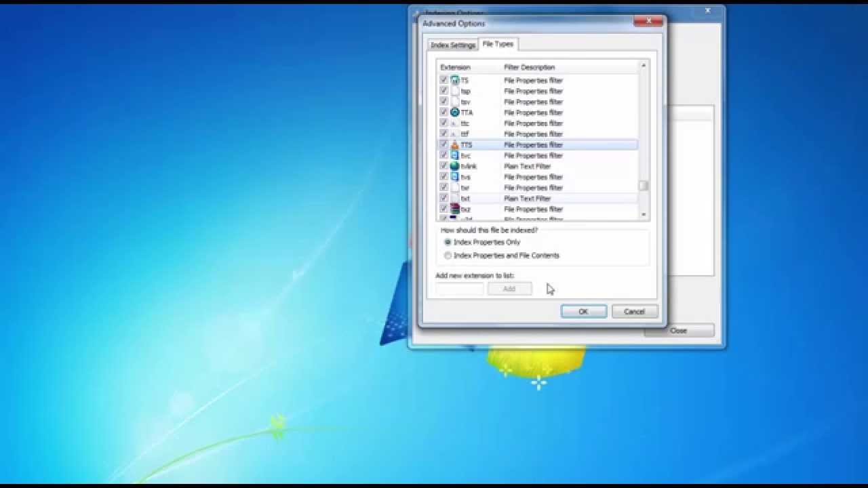868x488 pixels.
Task: Uncheck the TTS extension checkbox
Action: click(x=444, y=144)
